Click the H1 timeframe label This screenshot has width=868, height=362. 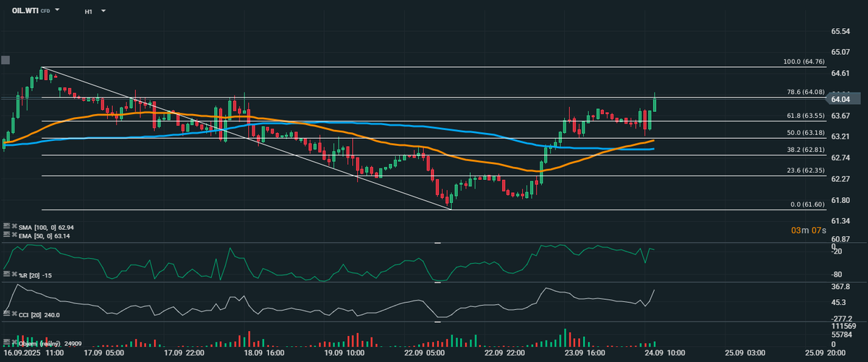tap(88, 12)
